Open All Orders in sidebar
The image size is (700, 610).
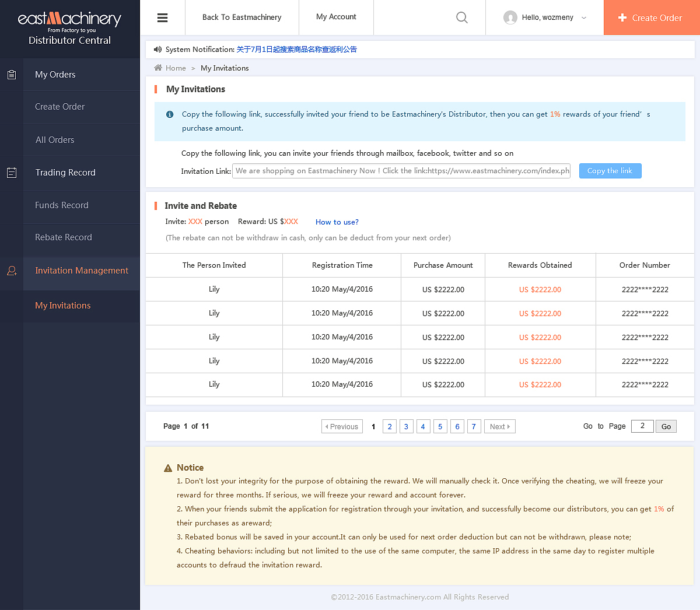point(55,140)
